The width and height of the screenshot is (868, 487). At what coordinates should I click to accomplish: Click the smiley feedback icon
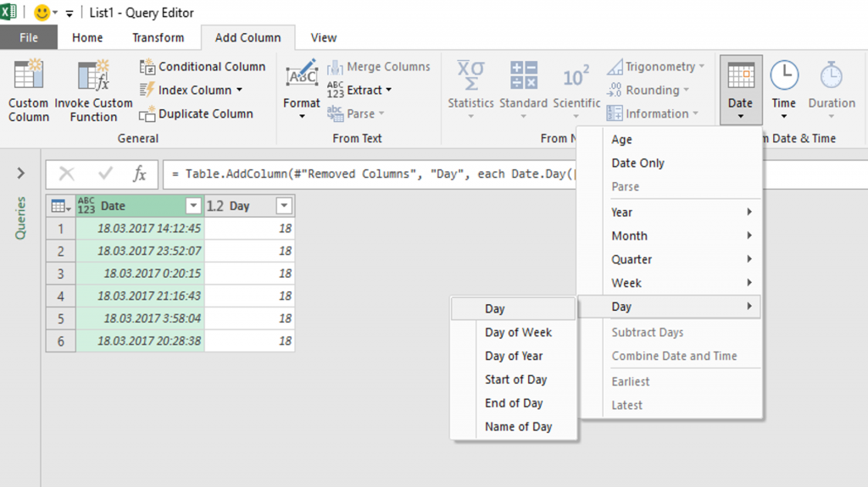(42, 12)
